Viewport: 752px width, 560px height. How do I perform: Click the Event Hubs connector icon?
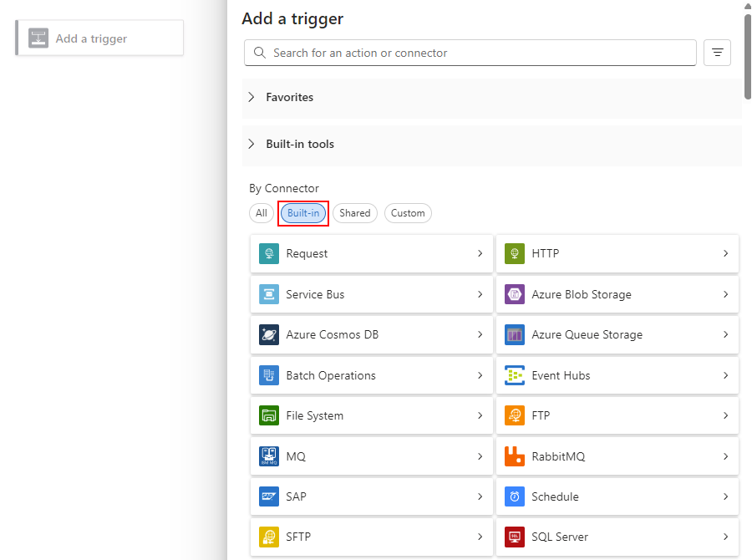tap(515, 375)
